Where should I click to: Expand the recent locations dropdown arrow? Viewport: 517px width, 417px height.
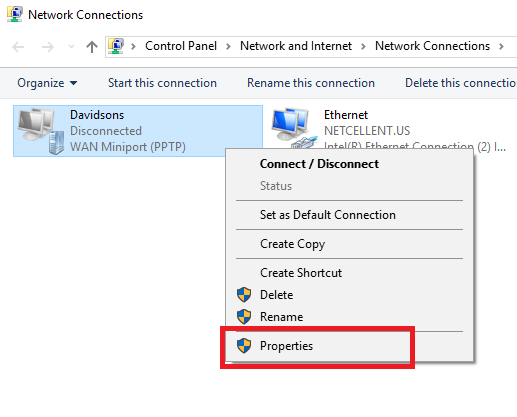(x=71, y=47)
